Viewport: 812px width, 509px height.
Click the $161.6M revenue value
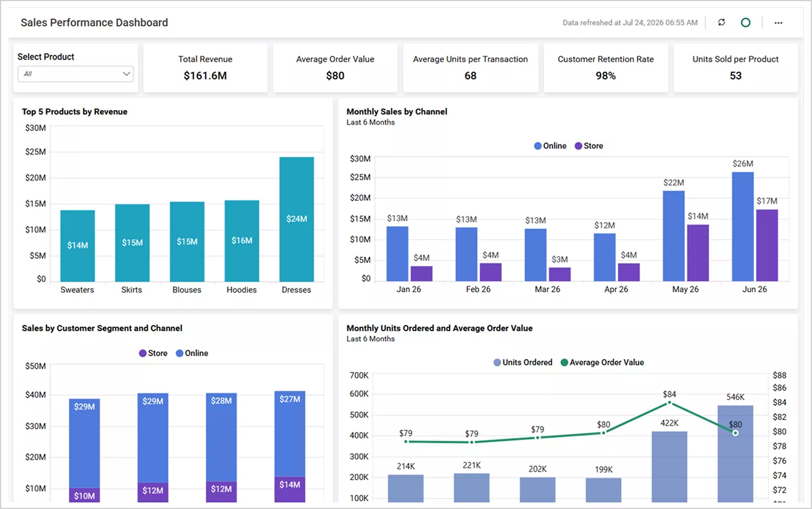[205, 76]
